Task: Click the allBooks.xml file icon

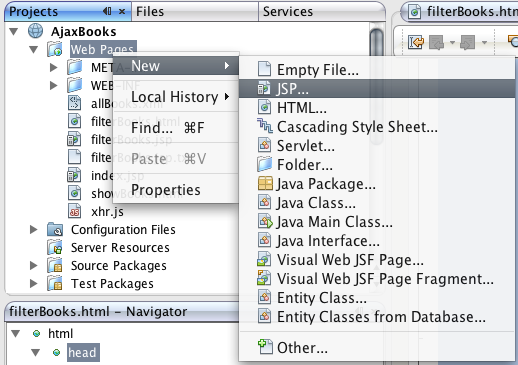Action: tap(74, 103)
